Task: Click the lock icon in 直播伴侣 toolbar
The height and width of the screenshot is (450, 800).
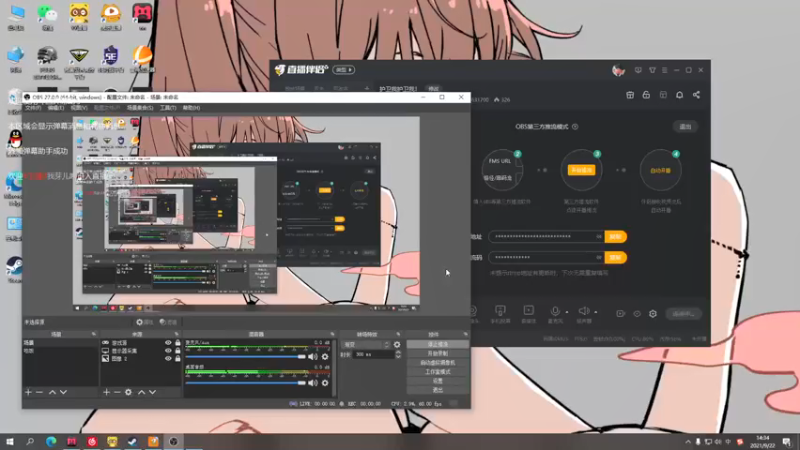Action: (x=646, y=95)
